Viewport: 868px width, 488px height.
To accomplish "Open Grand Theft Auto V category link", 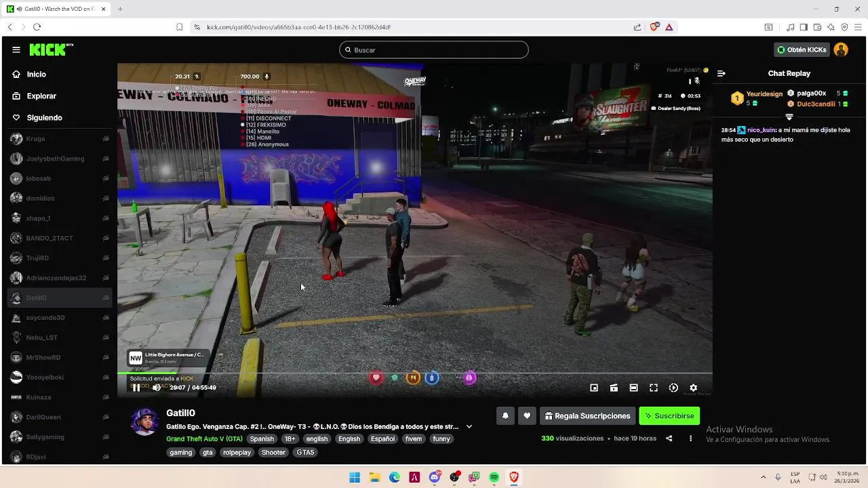I will [204, 439].
